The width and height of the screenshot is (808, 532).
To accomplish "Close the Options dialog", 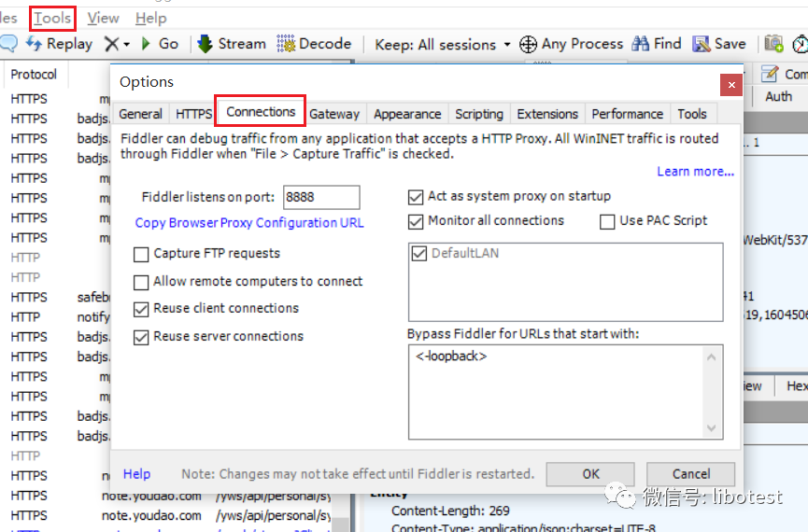I will tap(731, 85).
